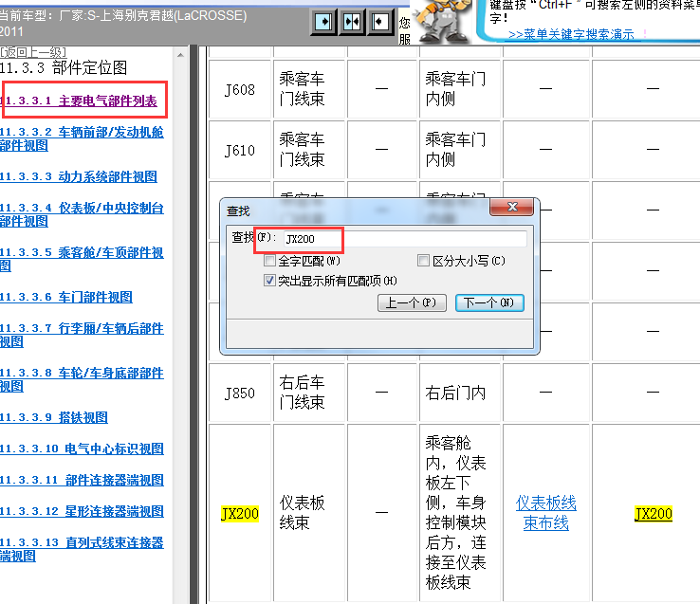This screenshot has width=700, height=604.
Task: Open 11.3.3.12 星形连接器端视图
Action: pos(82,512)
